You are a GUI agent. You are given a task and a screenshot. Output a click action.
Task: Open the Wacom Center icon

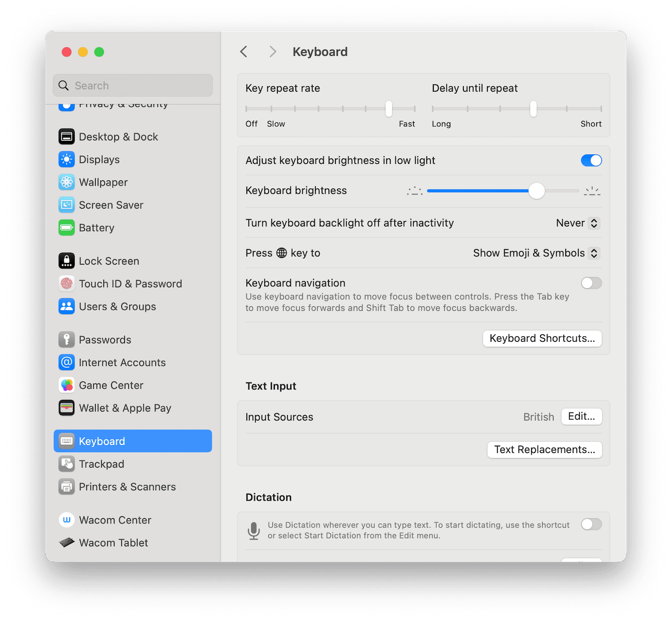pyautogui.click(x=67, y=520)
